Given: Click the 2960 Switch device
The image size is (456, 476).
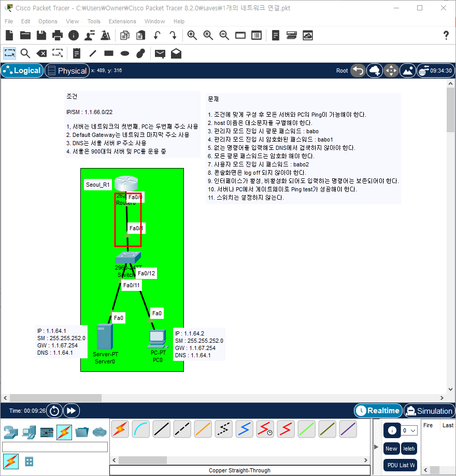Looking at the screenshot, I should click(128, 257).
